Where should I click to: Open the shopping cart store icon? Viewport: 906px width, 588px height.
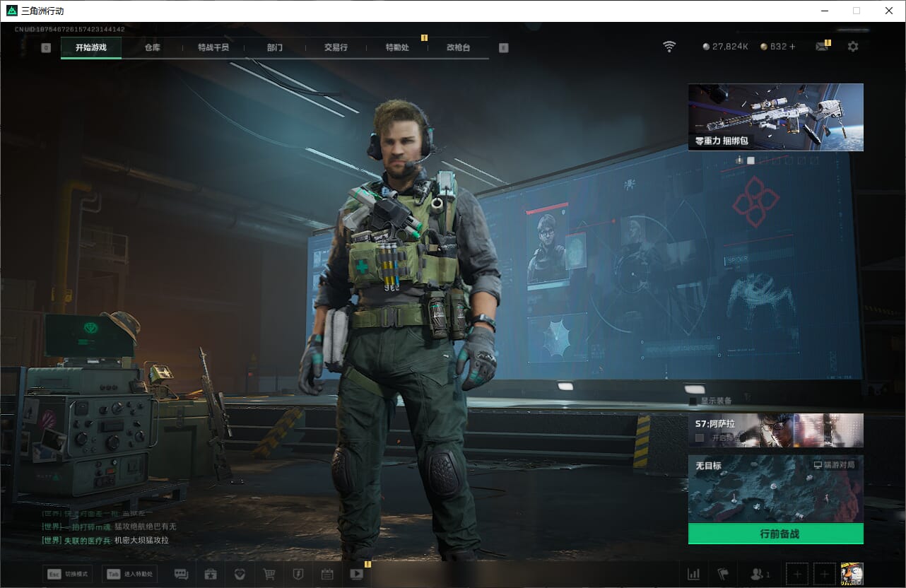pyautogui.click(x=269, y=574)
